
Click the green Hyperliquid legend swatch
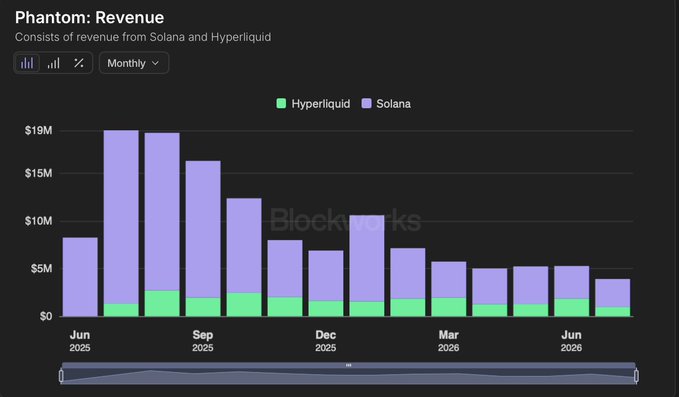click(281, 103)
